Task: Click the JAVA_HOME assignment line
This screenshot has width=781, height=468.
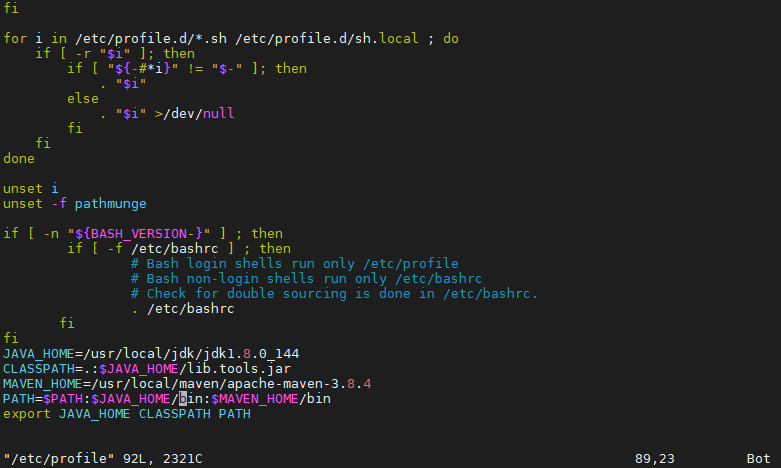Action: [151, 353]
